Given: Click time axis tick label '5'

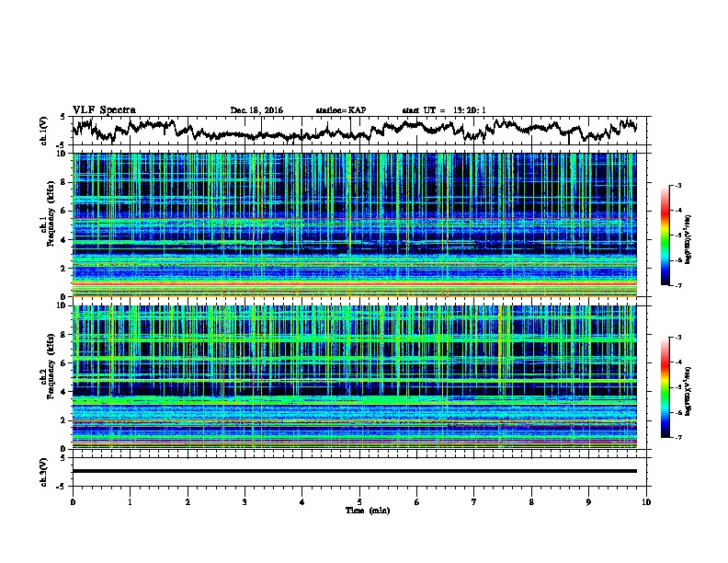Looking at the screenshot, I should pos(359,502).
